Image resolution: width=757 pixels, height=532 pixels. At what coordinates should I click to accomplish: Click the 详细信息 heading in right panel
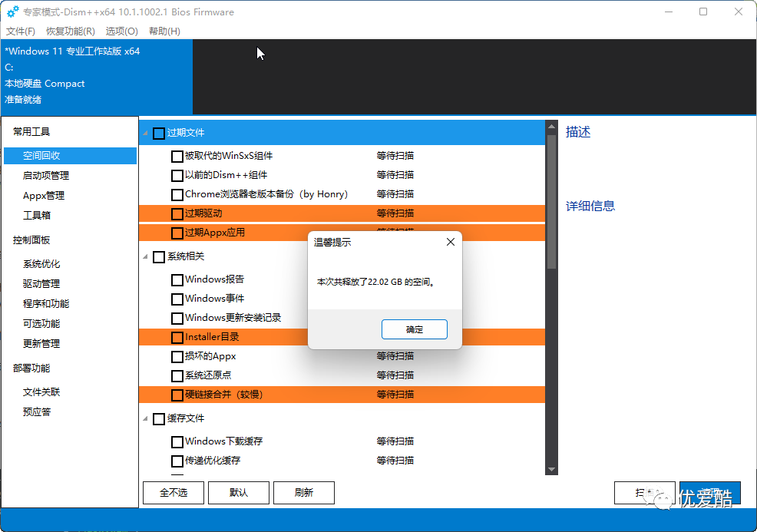[x=590, y=207]
